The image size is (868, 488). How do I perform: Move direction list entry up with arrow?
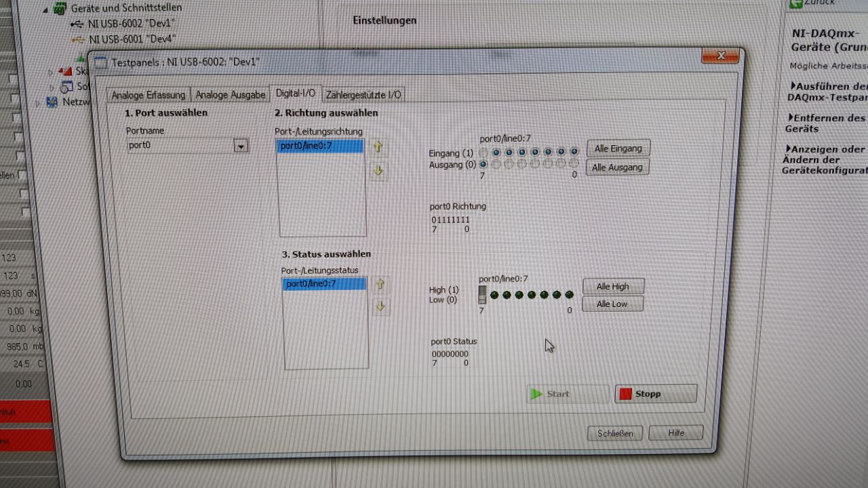378,147
